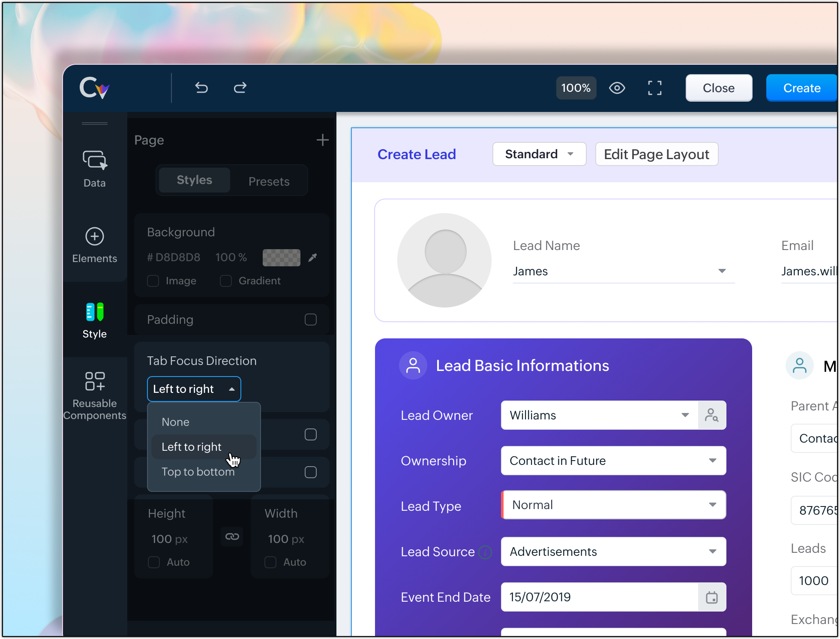The width and height of the screenshot is (840, 639).
Task: Click the height-width link icon
Action: pyautogui.click(x=232, y=537)
